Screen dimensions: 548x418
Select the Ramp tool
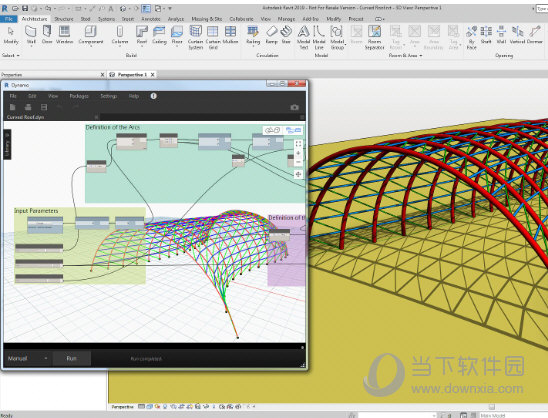click(272, 35)
